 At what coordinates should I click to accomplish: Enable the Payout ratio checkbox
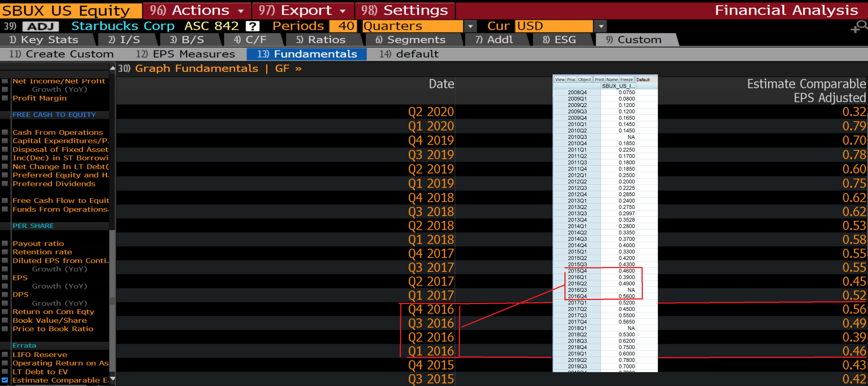click(5, 243)
